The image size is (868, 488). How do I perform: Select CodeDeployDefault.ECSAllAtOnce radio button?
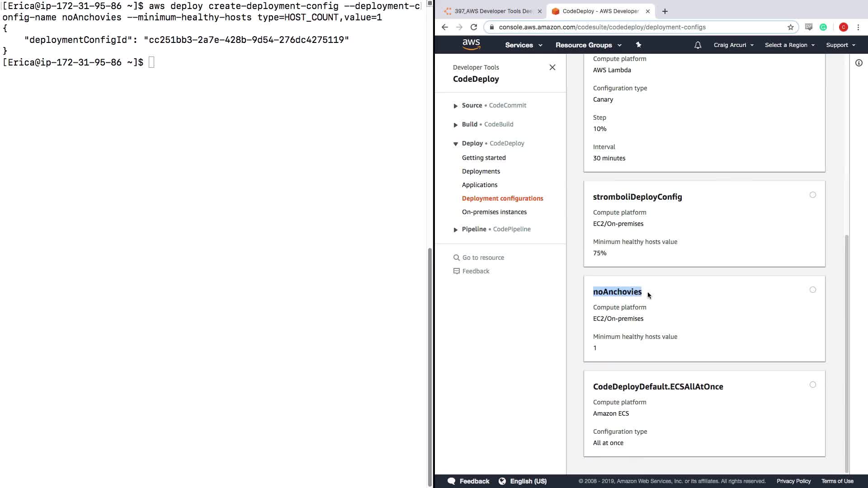click(812, 385)
